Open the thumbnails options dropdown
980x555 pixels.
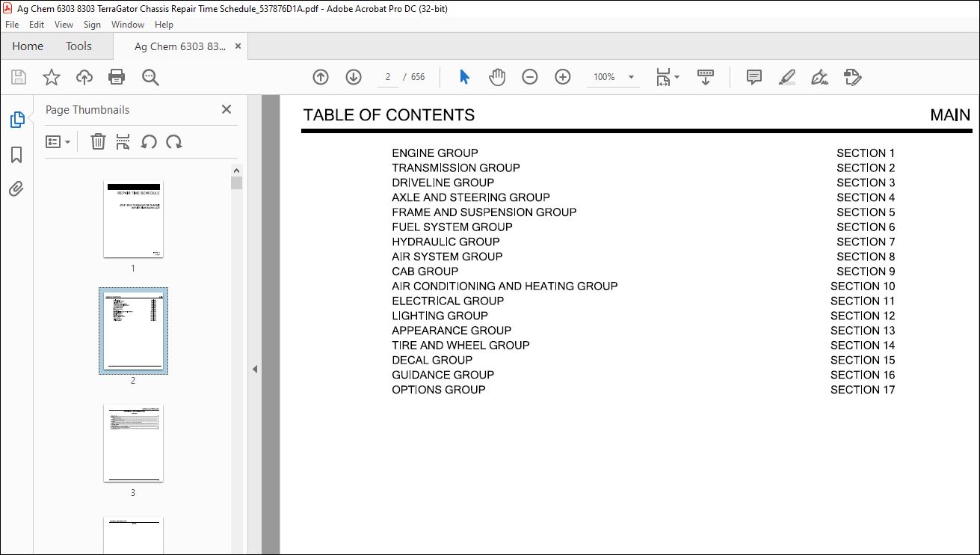pos(58,141)
